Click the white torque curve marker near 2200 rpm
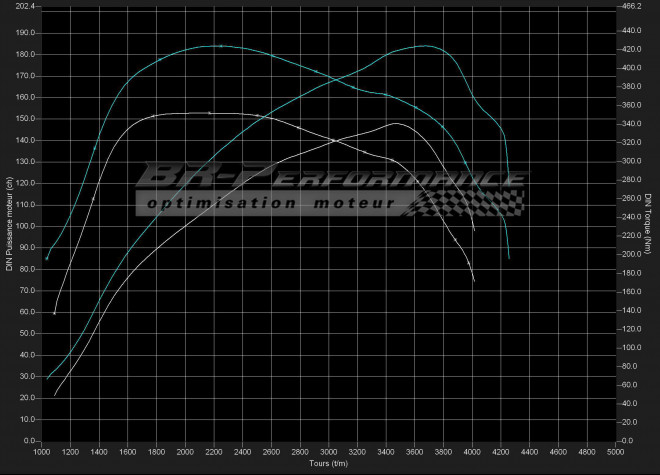Screen dimensions: 660x475 (210, 113)
